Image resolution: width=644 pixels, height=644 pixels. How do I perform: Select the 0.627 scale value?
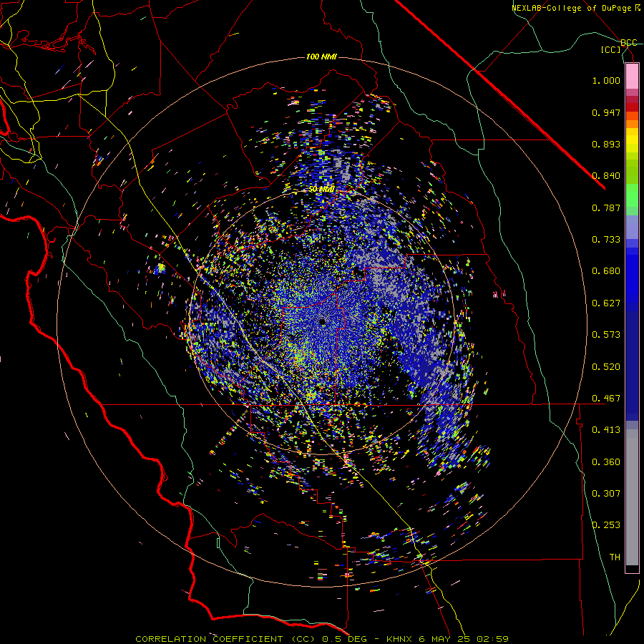tap(606, 303)
